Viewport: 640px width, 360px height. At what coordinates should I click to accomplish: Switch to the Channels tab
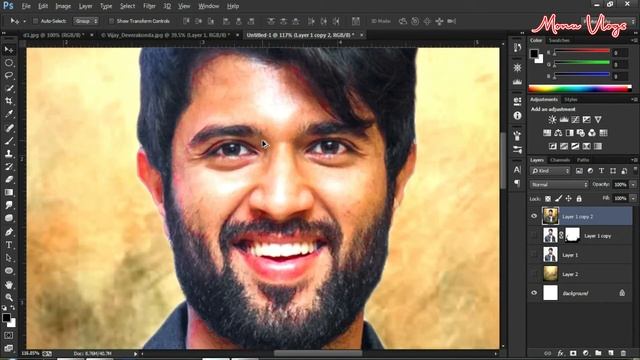[x=560, y=160]
